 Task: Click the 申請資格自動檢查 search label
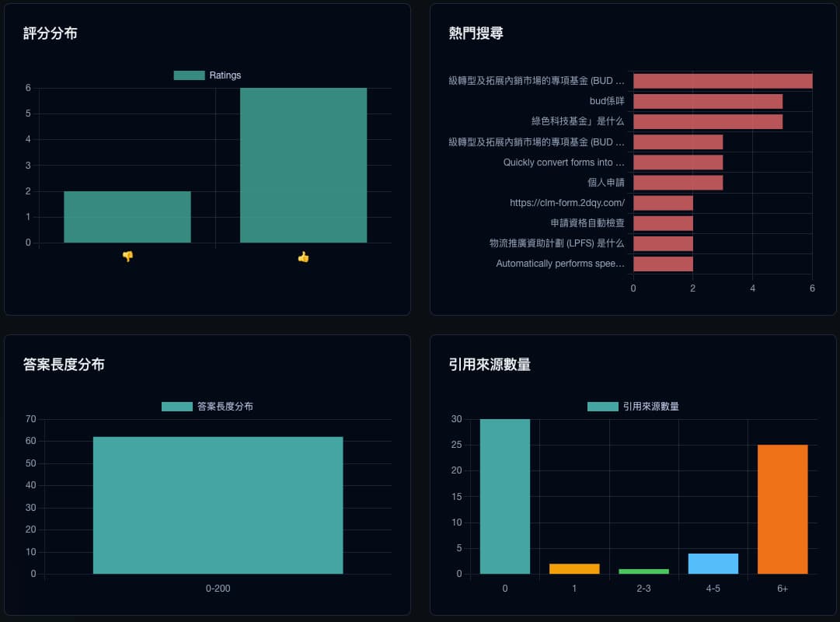tap(587, 223)
